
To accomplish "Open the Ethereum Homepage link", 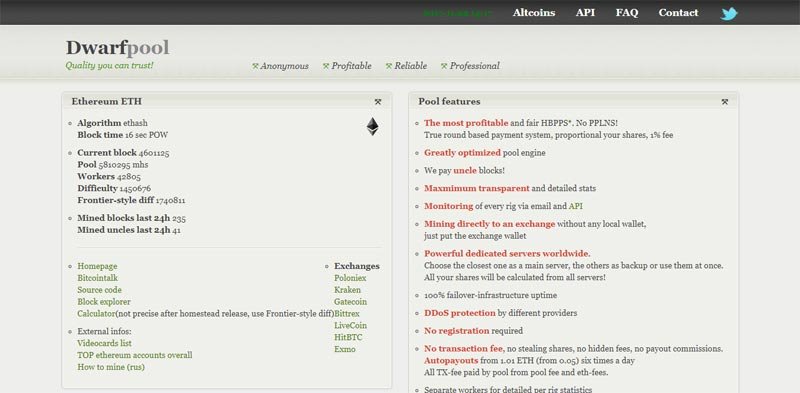I will (x=97, y=266).
